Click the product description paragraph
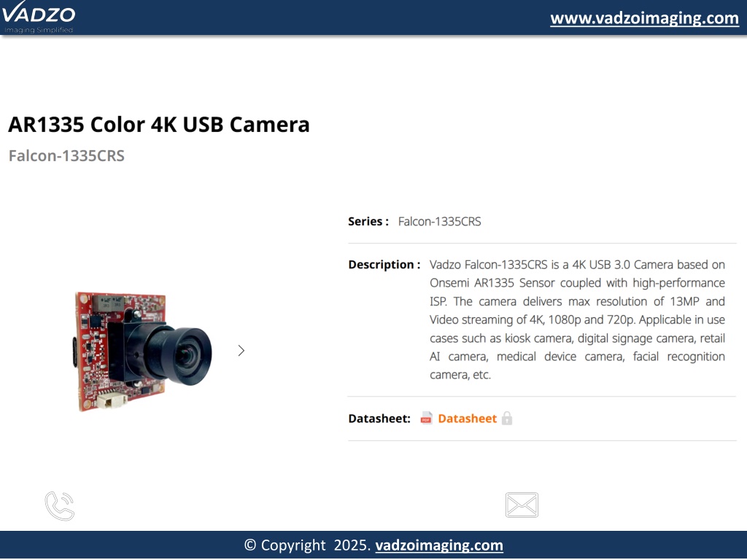Screen dimensions: 747x560 coord(577,319)
